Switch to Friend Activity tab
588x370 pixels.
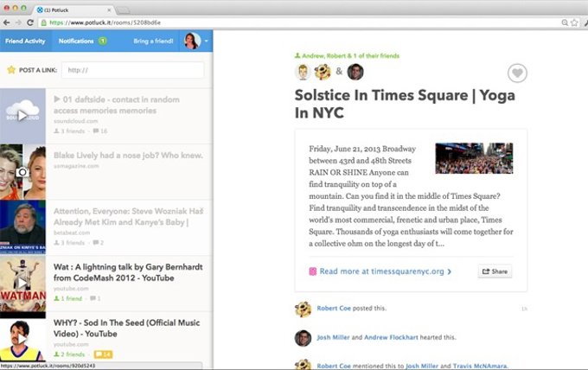pos(25,41)
